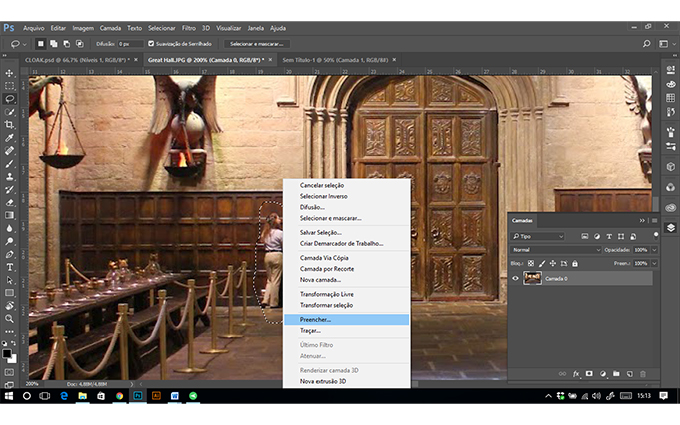680x425 pixels.
Task: Select the Pen tool
Action: [9, 254]
